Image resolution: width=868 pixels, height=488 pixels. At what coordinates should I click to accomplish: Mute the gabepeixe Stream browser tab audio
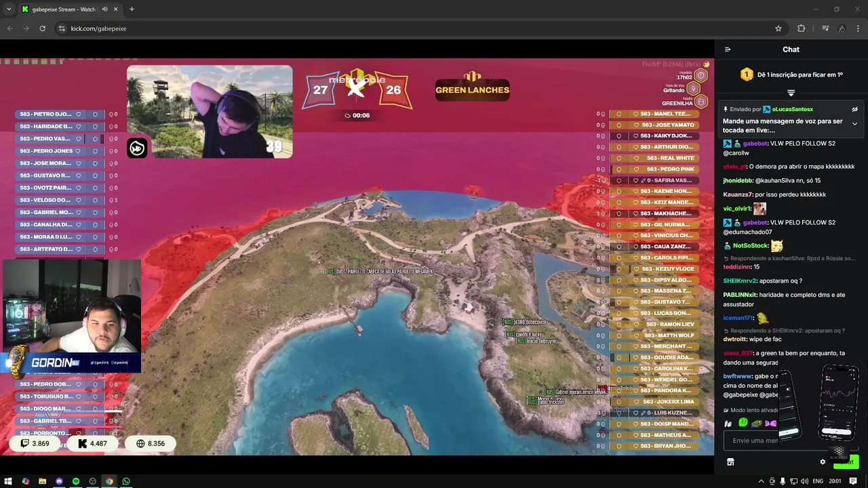coord(105,9)
